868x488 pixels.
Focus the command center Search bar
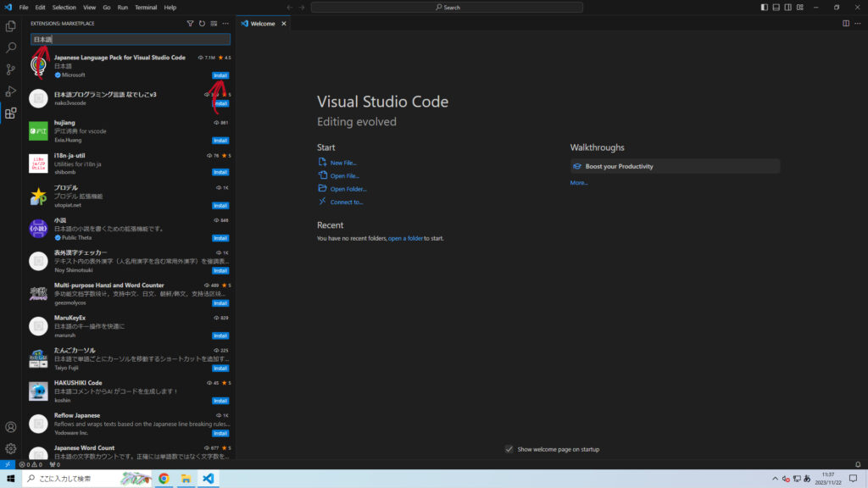pos(447,7)
